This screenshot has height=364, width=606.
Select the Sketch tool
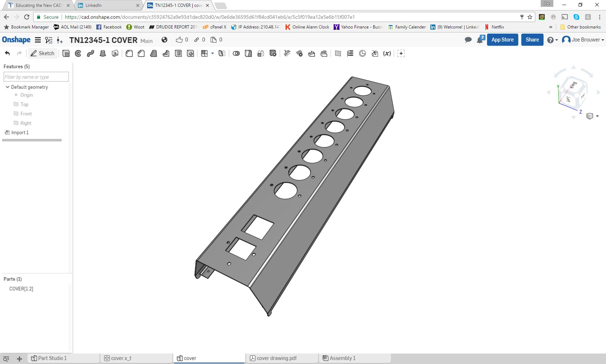(x=43, y=53)
